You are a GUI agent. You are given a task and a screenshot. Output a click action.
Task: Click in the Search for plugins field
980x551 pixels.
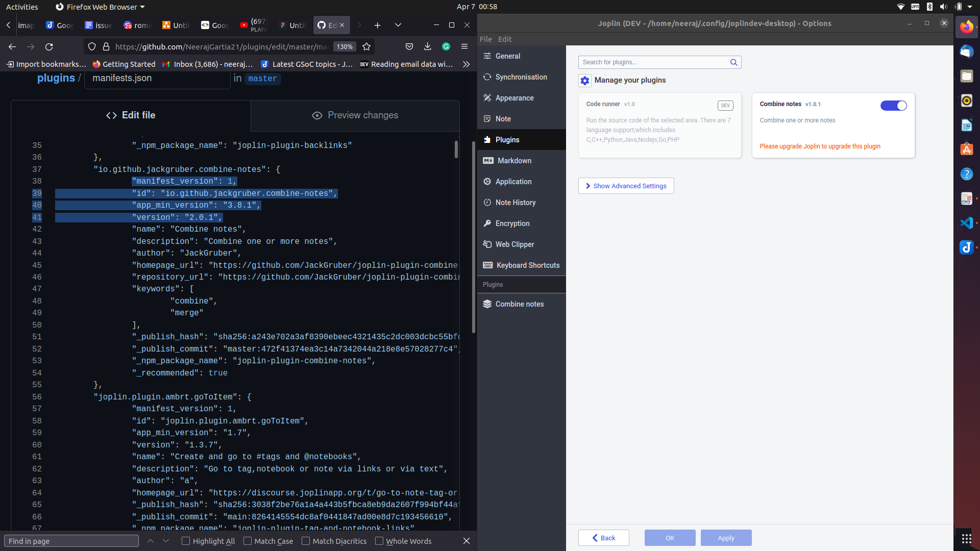pos(653,62)
